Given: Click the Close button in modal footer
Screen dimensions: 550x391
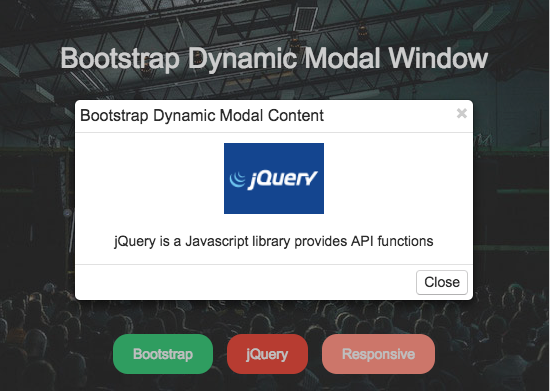Looking at the screenshot, I should pyautogui.click(x=442, y=282).
